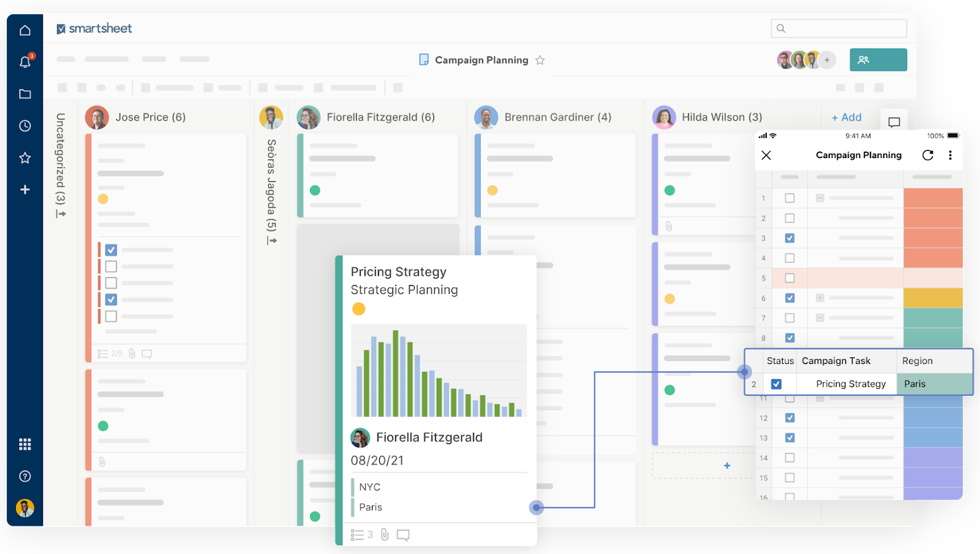
Task: Open the app launcher grid icon
Action: 24,444
